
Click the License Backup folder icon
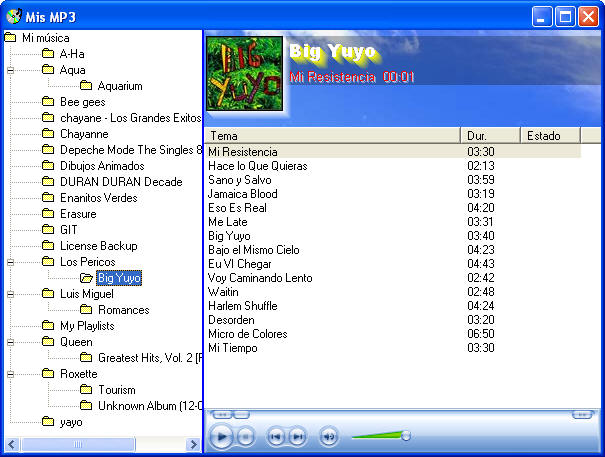coord(48,245)
